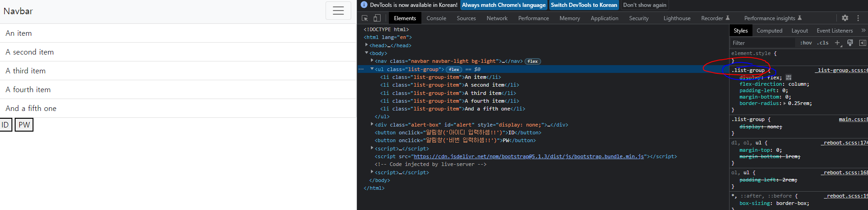Viewport: 868px width, 210px height.
Task: Click the styles Filter input field
Action: (x=763, y=43)
